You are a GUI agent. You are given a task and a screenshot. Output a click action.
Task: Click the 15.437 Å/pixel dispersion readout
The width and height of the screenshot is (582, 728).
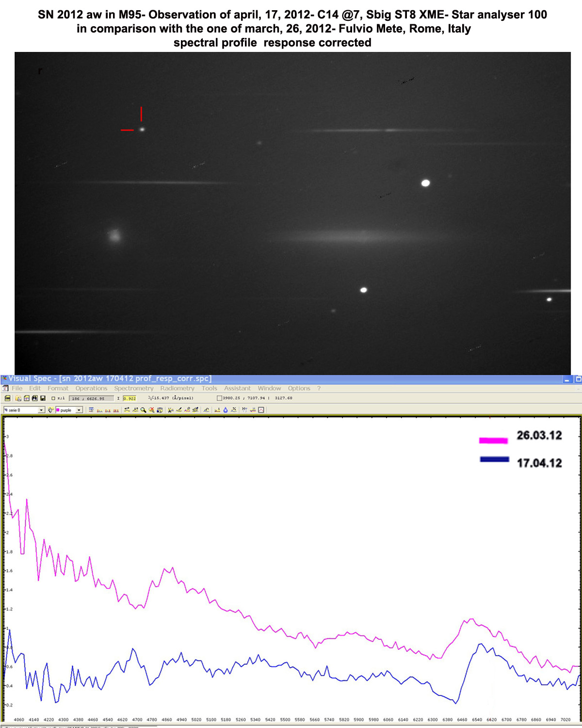click(171, 398)
